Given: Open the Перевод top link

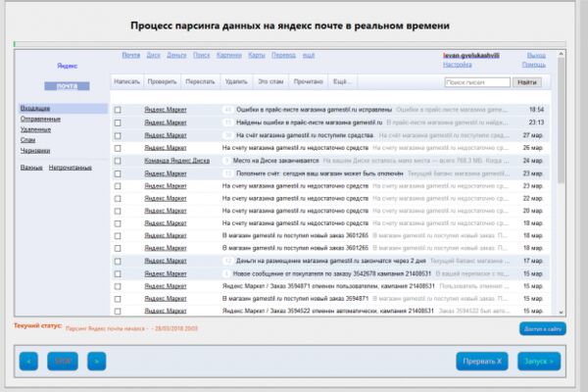Looking at the screenshot, I should click(283, 55).
